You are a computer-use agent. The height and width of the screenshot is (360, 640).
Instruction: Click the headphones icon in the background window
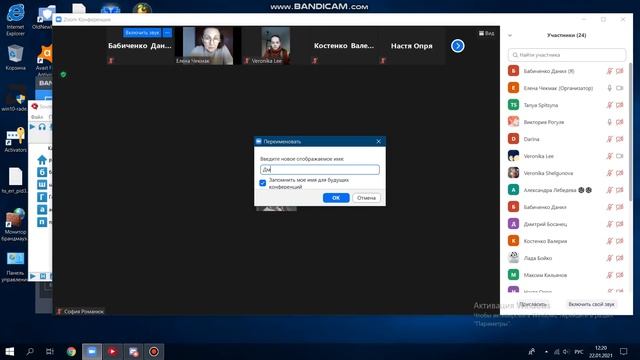click(42, 127)
